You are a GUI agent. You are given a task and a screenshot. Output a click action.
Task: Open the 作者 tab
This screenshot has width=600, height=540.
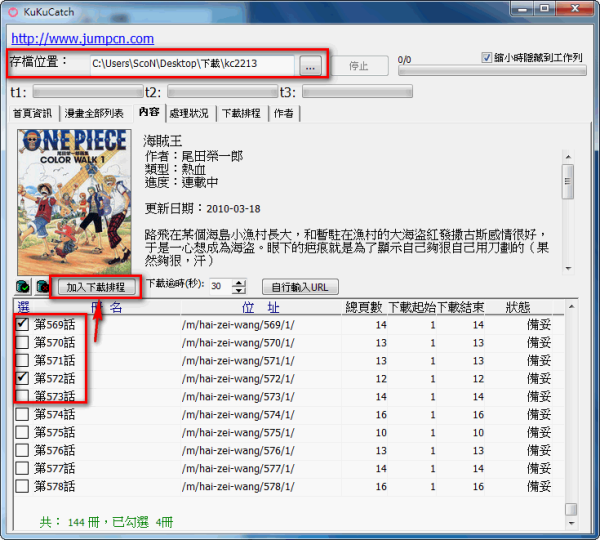click(x=284, y=113)
